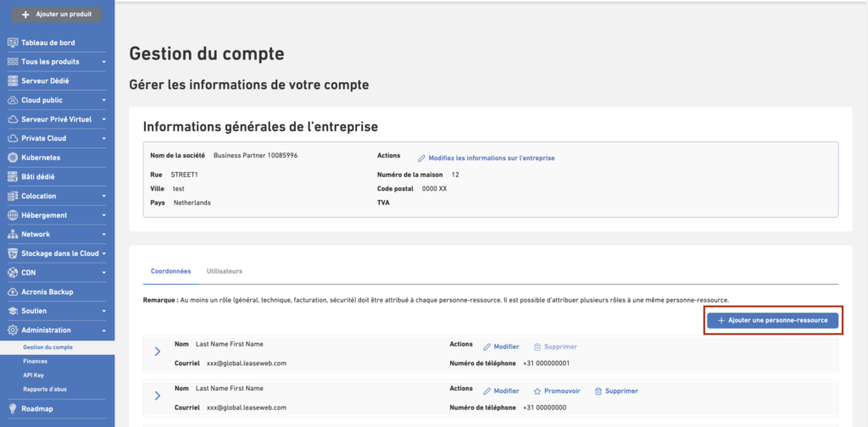Open Rapports d'abus submenu item
The height and width of the screenshot is (427, 868).
pos(45,389)
